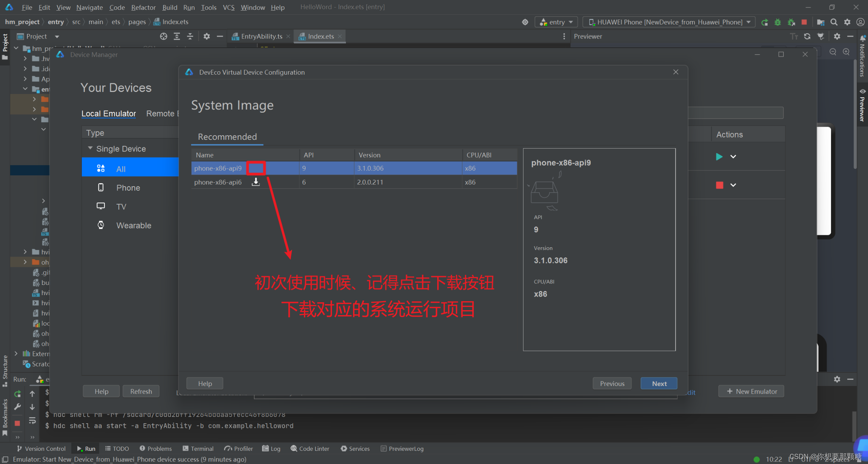Switch to EntryAbility.ts editor tab
The height and width of the screenshot is (464, 868).
(x=261, y=37)
